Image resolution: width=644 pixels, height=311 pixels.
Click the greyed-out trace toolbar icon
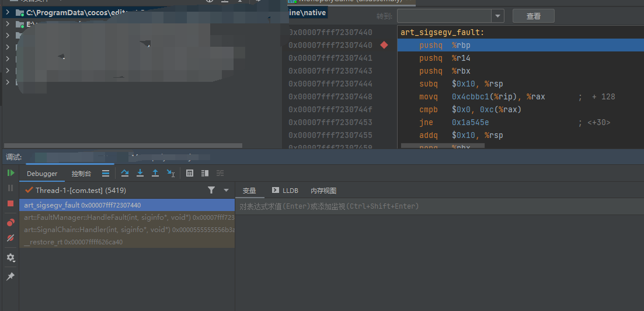(220, 173)
